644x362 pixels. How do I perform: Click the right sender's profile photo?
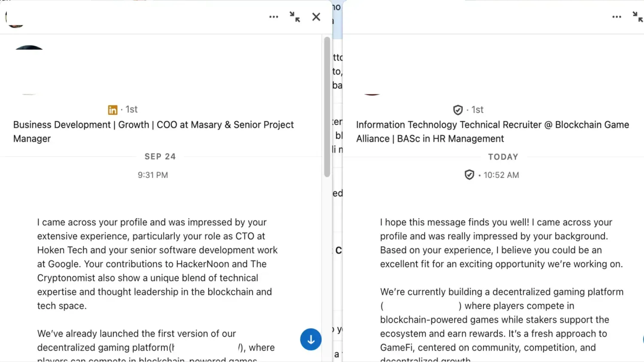[372, 77]
